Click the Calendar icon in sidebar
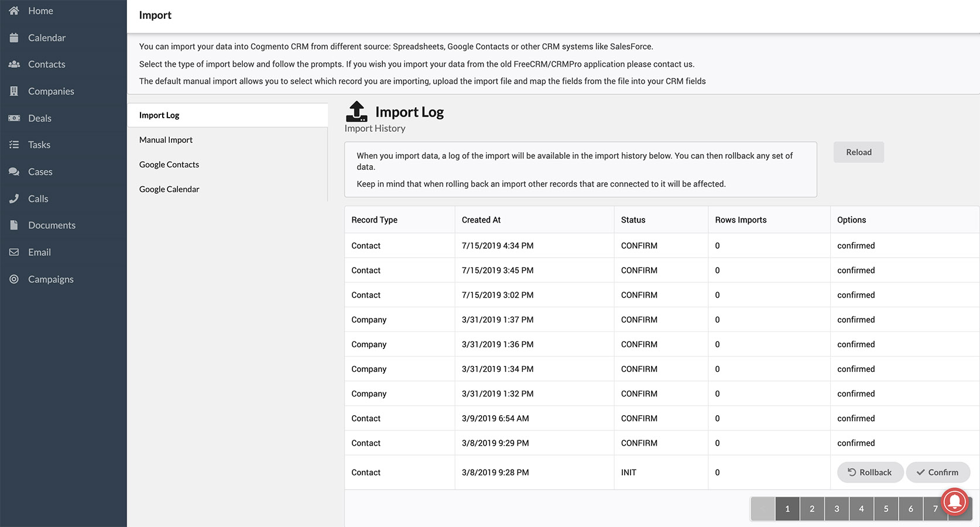This screenshot has height=527, width=980. coord(14,37)
